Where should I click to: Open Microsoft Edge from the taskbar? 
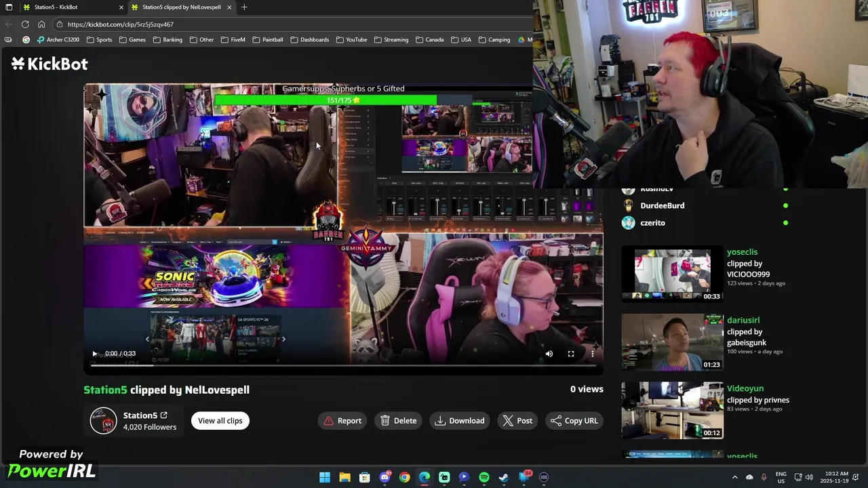pyautogui.click(x=425, y=477)
